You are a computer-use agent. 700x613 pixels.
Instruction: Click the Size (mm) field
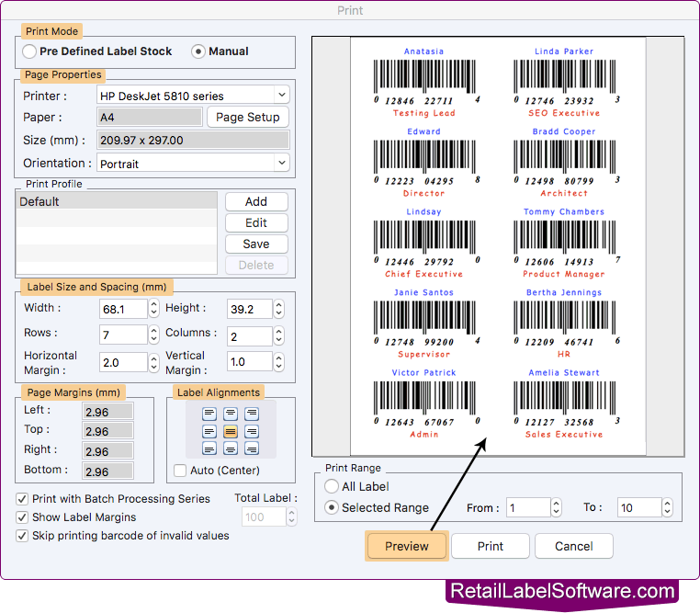[193, 141]
